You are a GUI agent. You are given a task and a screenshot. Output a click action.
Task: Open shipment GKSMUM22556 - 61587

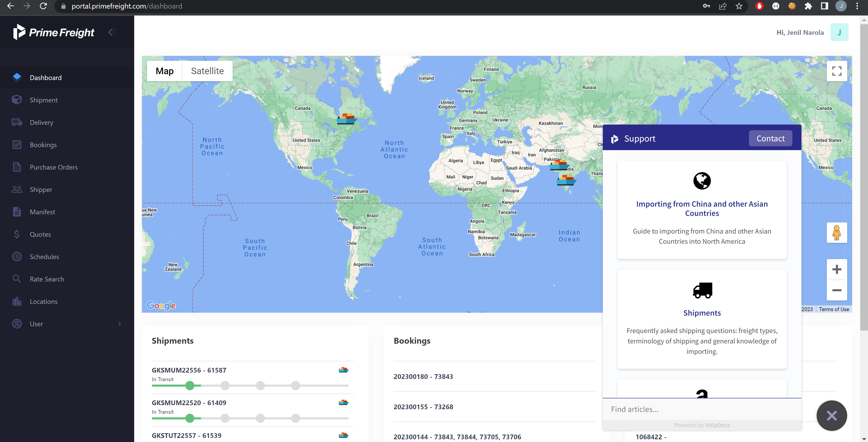[x=189, y=370]
